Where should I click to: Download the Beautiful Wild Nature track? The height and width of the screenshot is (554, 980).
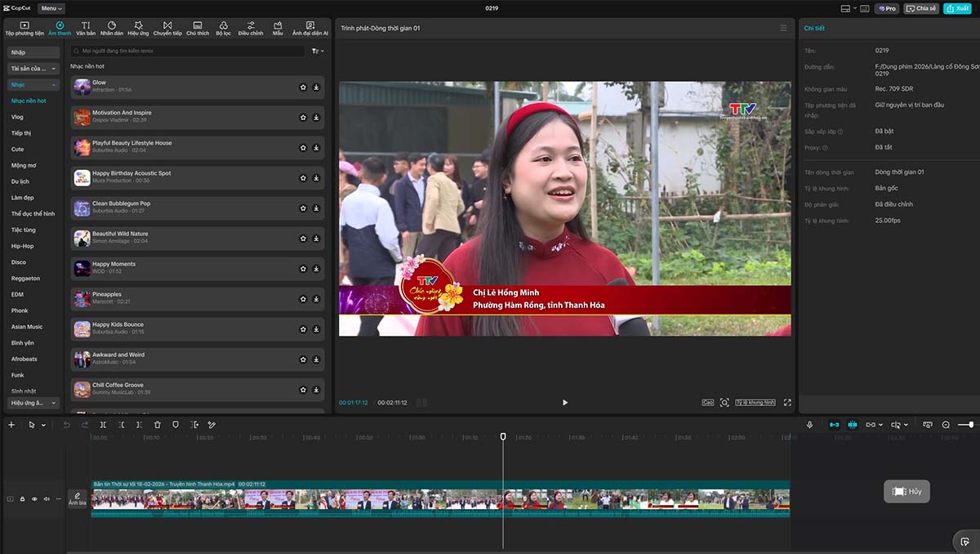[316, 238]
